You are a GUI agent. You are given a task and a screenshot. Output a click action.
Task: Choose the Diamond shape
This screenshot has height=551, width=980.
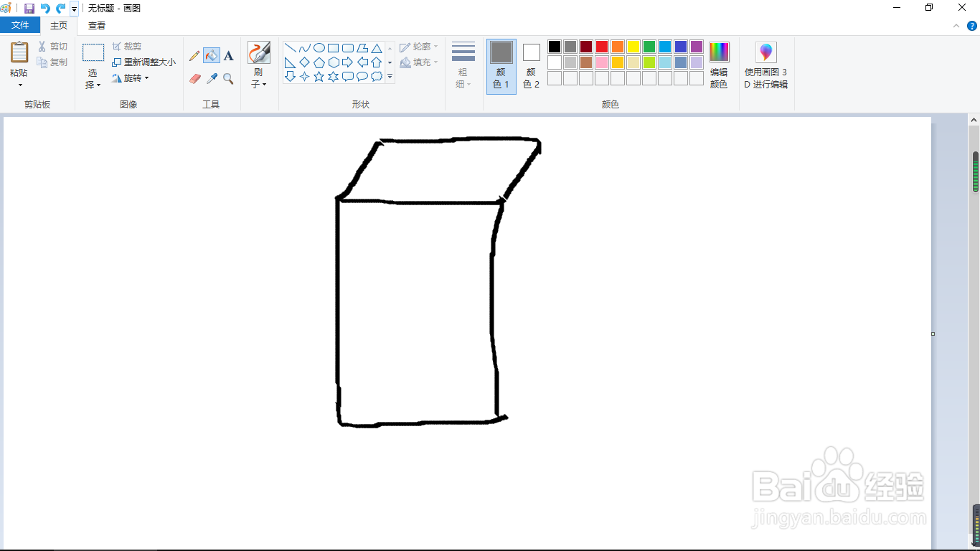305,62
